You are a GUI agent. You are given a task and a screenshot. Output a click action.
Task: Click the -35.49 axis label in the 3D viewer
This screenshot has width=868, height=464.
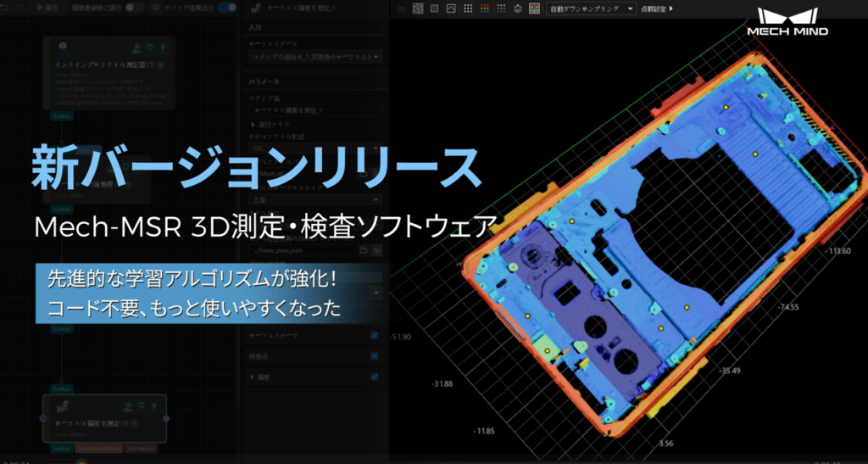click(729, 371)
